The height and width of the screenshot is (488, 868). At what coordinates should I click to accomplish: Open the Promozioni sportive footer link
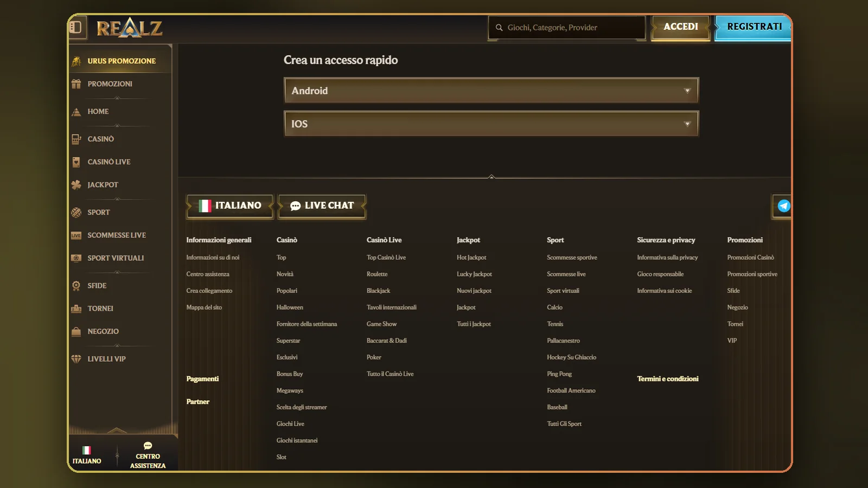(752, 274)
